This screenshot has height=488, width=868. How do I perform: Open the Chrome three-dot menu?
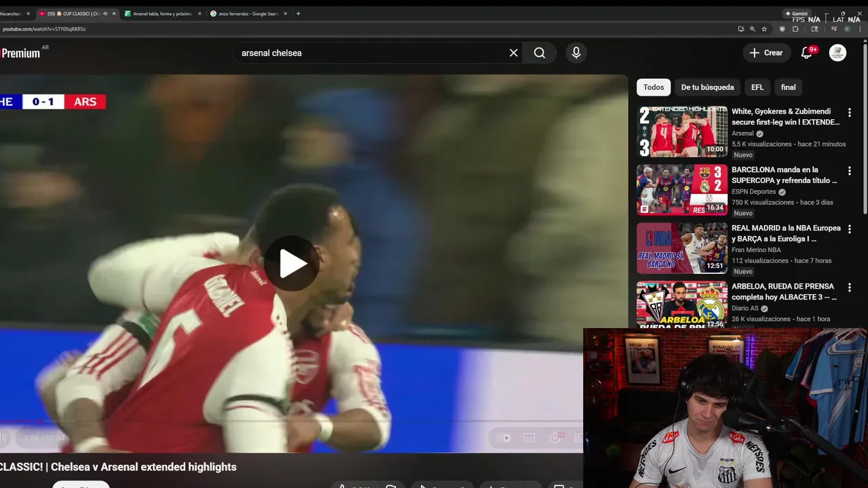click(x=860, y=29)
